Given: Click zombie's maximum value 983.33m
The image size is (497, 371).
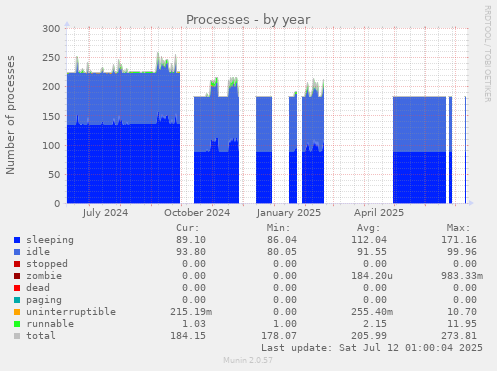Looking at the screenshot, I should point(462,276).
